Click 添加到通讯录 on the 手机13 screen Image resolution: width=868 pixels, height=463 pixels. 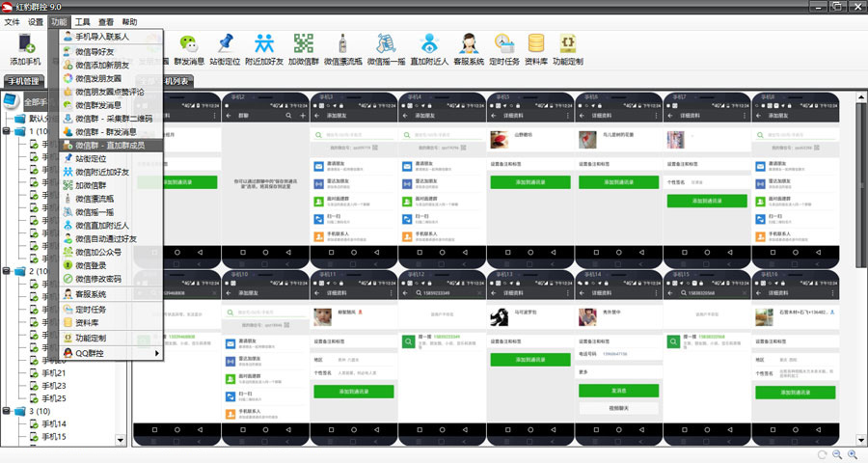point(530,360)
